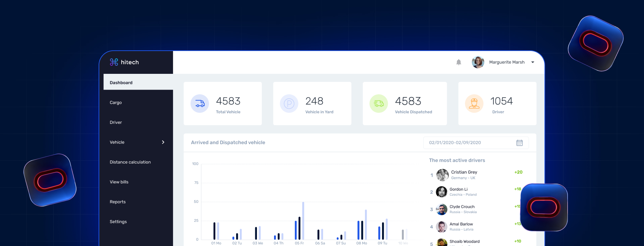The width and height of the screenshot is (644, 246).
Task: Click the date range input field
Action: pos(470,143)
